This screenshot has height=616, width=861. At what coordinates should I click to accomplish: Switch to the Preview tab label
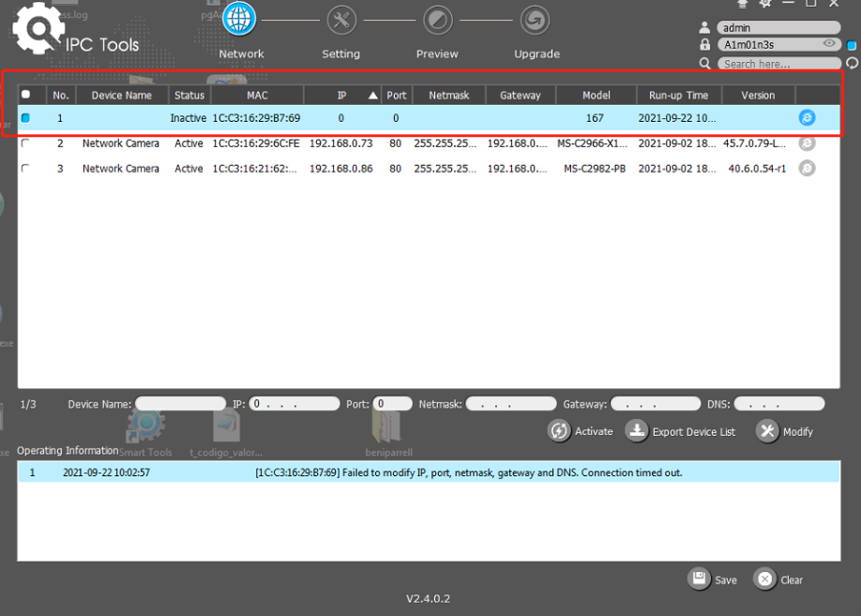437,53
